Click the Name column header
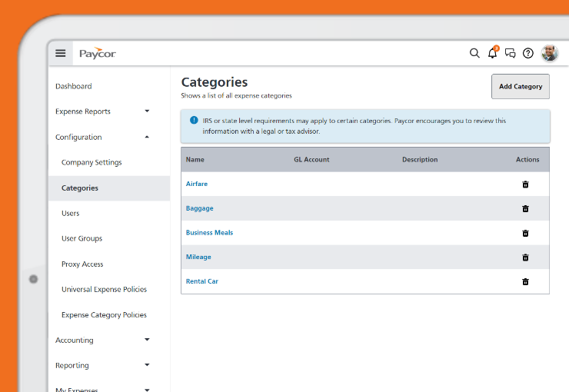The width and height of the screenshot is (569, 392). pos(195,160)
